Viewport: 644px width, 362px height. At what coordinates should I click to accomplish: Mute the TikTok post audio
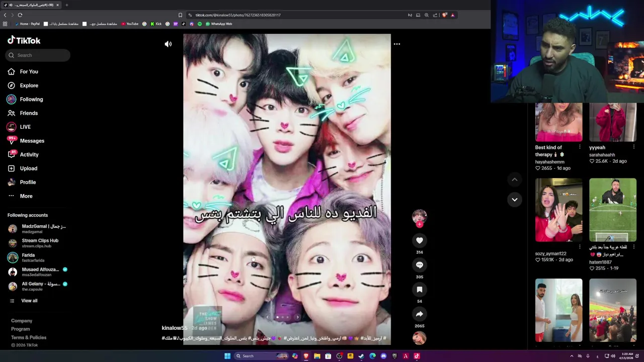(168, 44)
